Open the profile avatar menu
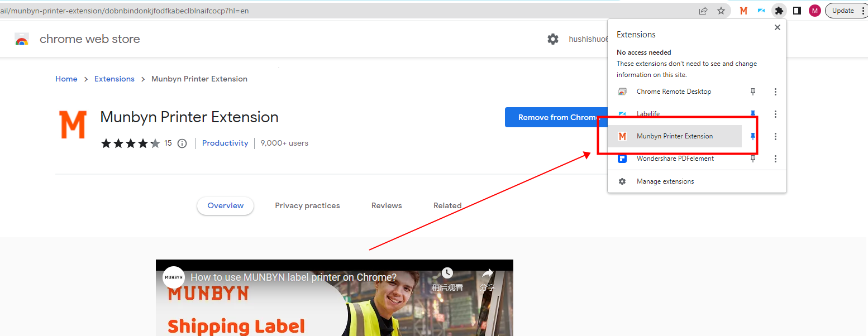This screenshot has height=336, width=868. [815, 11]
